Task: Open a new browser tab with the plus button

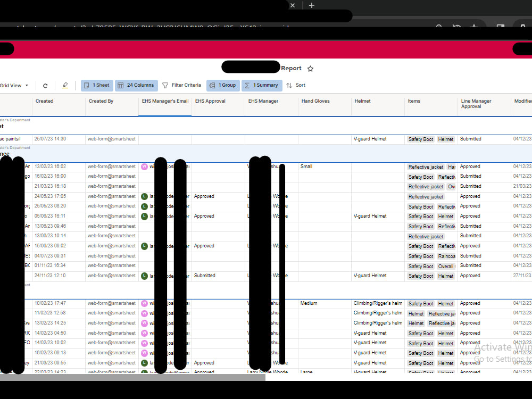Action: pyautogui.click(x=311, y=5)
